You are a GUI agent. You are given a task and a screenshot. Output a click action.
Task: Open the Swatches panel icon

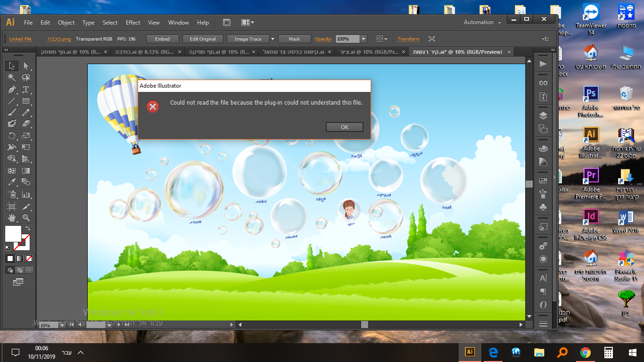[543, 181]
